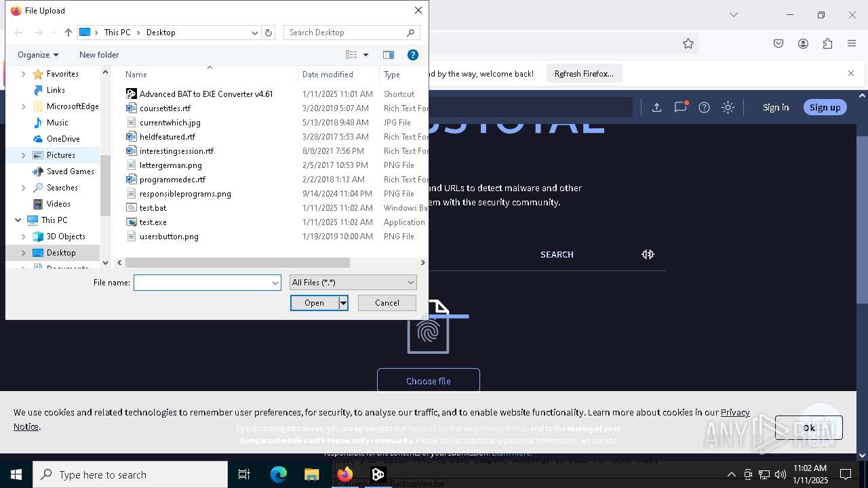Bookmark this page with star icon

click(688, 43)
